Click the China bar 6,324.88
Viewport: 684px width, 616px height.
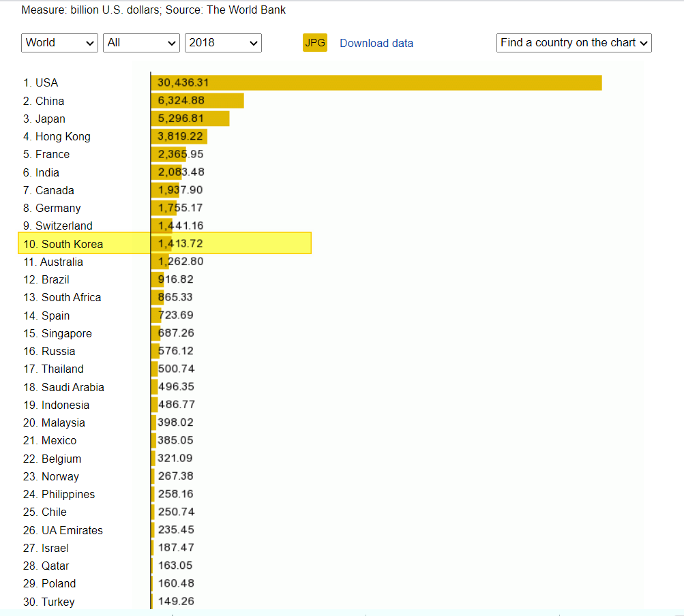[x=198, y=101]
